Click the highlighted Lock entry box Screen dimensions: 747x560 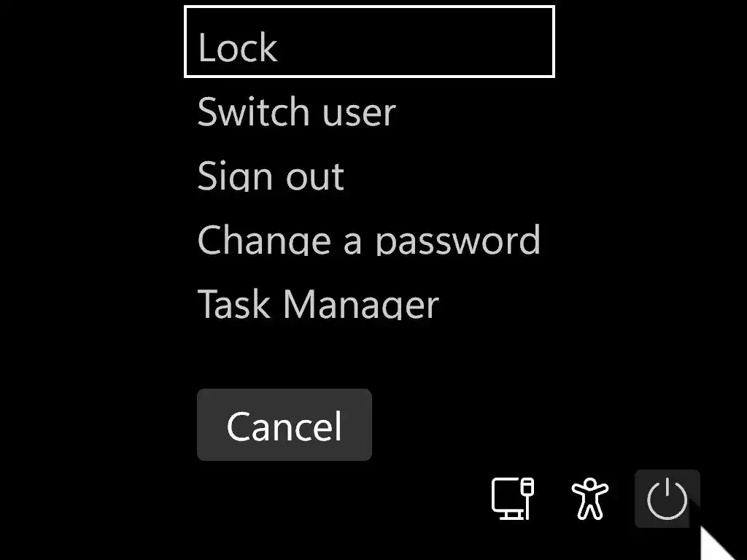pos(369,42)
